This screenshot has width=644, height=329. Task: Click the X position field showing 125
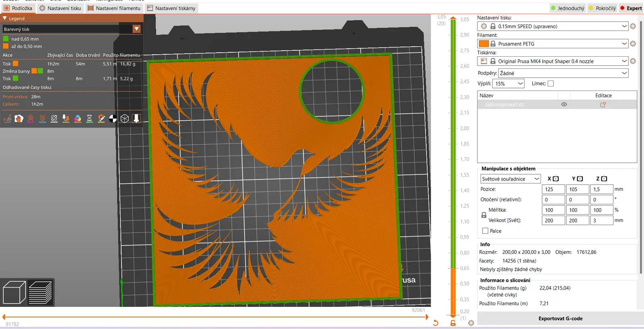point(553,189)
